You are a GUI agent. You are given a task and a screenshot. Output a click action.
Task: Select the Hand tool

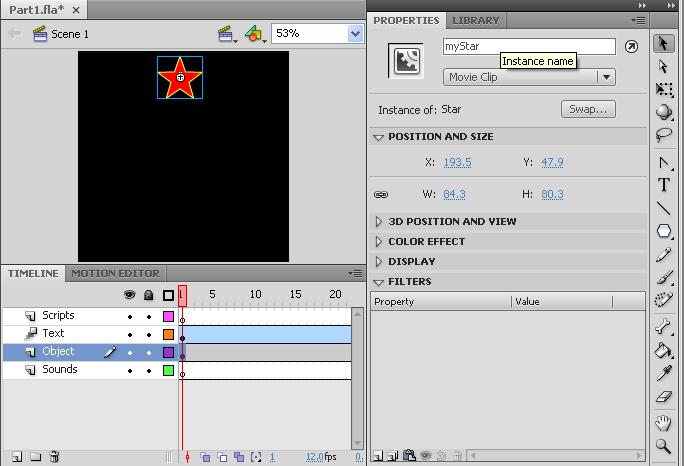(x=663, y=422)
